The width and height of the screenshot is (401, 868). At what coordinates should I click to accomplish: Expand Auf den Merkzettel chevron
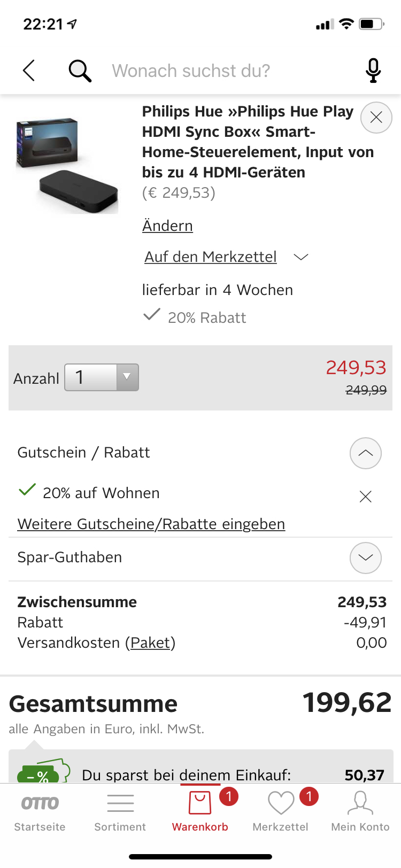point(302,257)
